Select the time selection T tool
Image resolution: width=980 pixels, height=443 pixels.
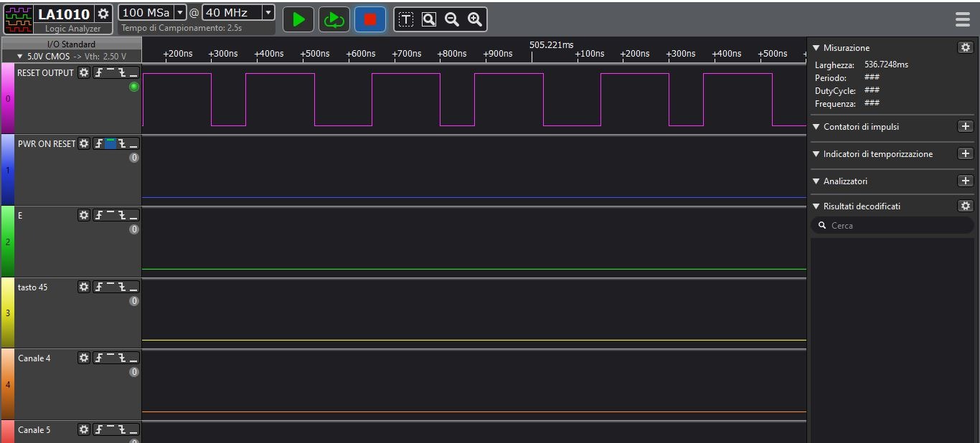pos(406,19)
